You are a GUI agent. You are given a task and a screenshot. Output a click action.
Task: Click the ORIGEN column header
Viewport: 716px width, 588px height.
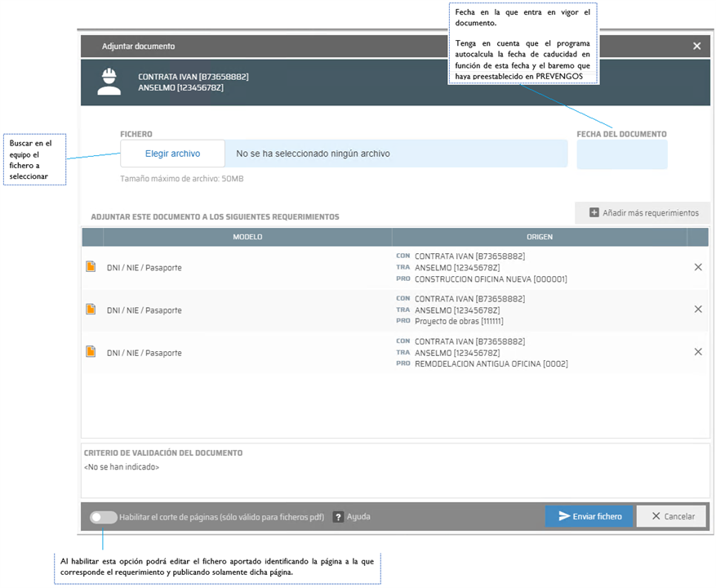[539, 237]
